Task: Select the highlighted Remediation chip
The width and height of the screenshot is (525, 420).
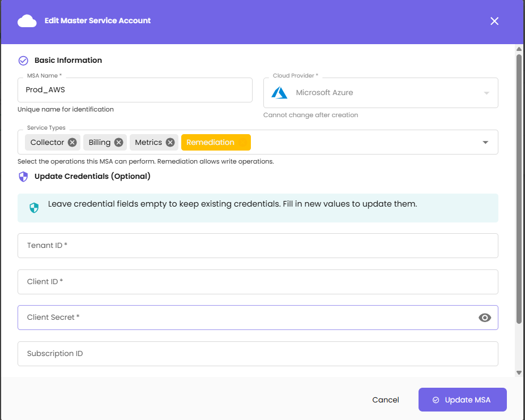Action: pyautogui.click(x=215, y=143)
